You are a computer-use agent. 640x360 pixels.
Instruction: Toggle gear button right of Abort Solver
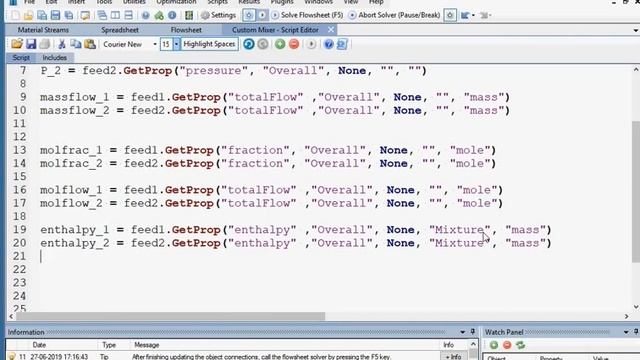click(450, 16)
